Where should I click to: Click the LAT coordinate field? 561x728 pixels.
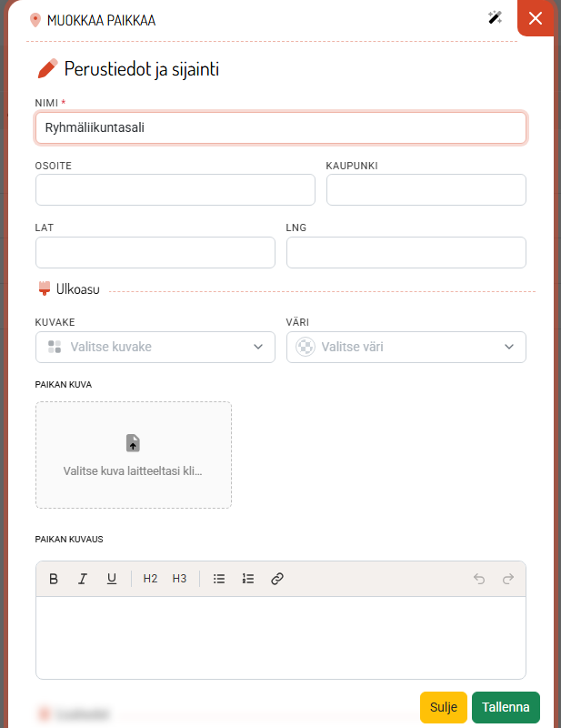tap(155, 253)
